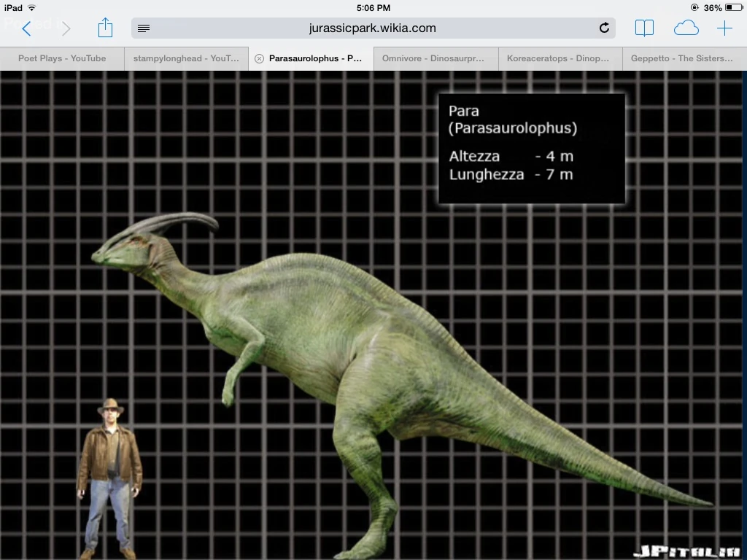The width and height of the screenshot is (747, 560).
Task: Tap the Para info box with dimensions
Action: click(531, 149)
